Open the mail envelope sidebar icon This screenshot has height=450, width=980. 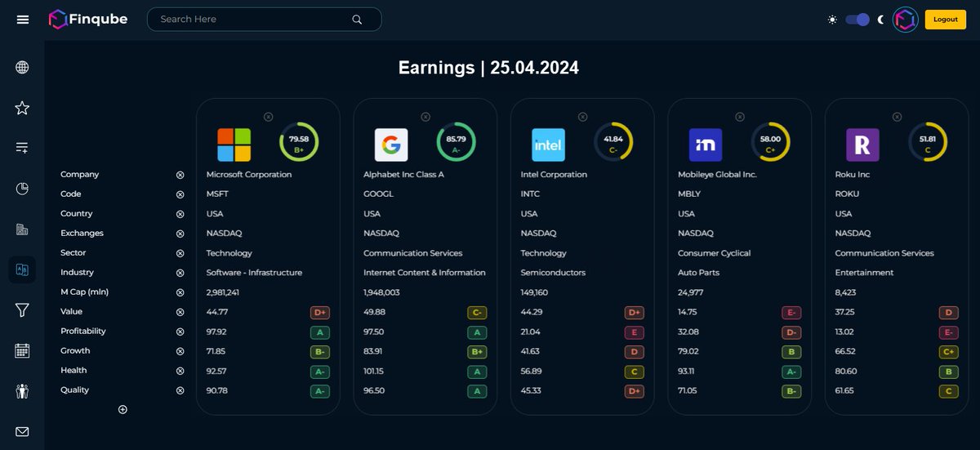click(x=22, y=431)
